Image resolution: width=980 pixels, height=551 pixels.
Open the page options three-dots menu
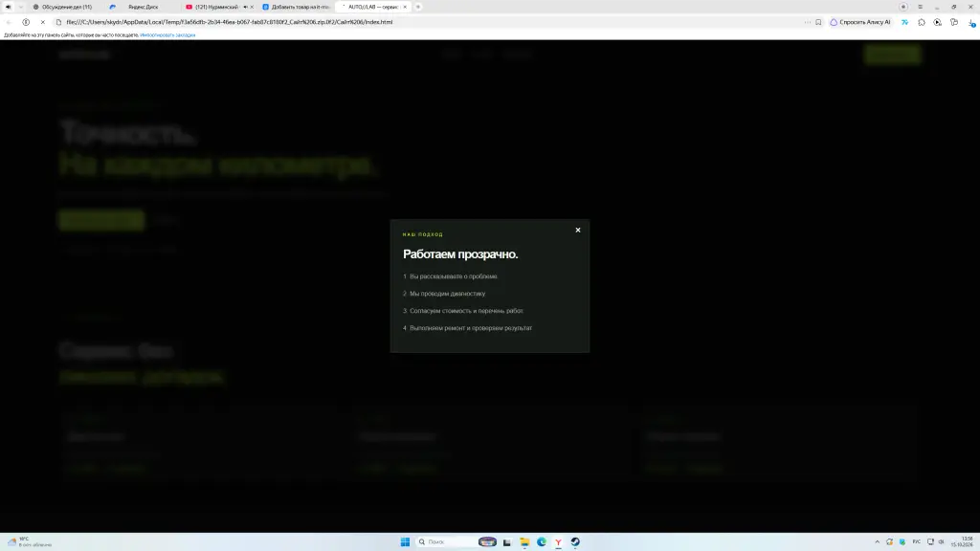(x=807, y=22)
